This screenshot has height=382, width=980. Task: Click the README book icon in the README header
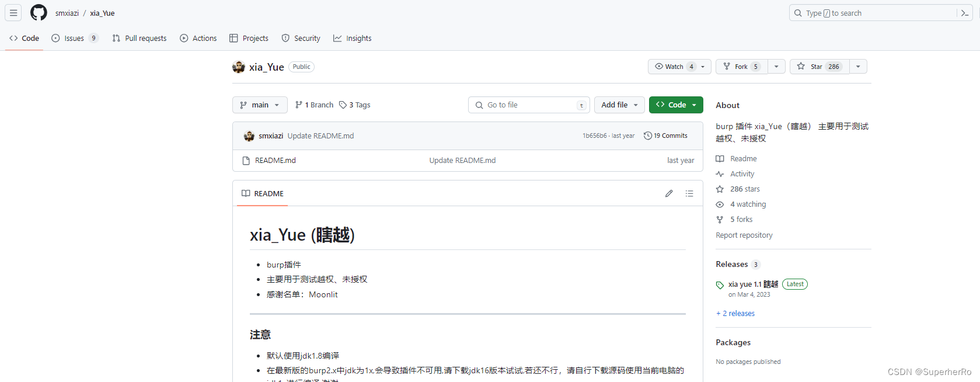point(246,193)
